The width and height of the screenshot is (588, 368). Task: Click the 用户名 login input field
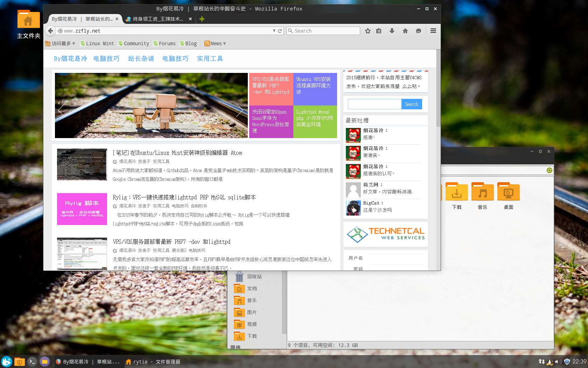tap(396, 259)
